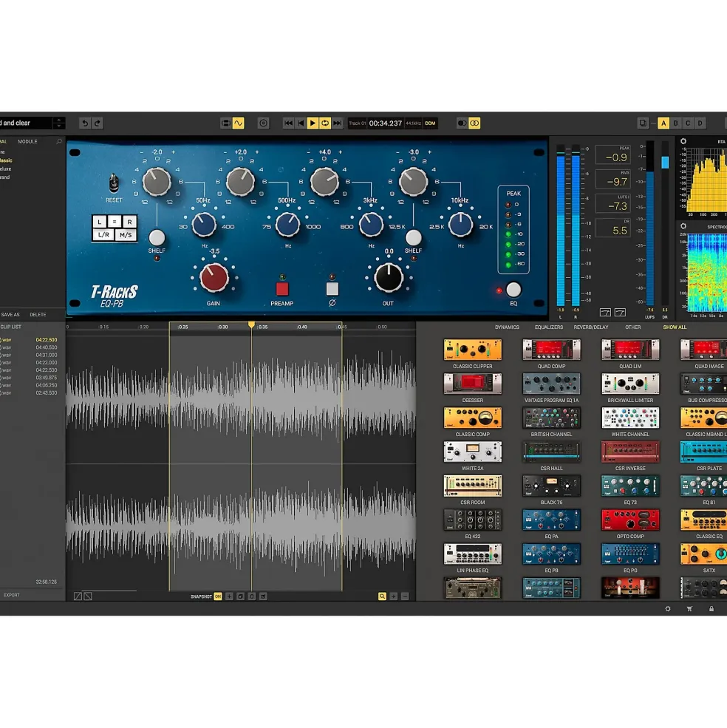
Task: Choose M/S processing mode
Action: point(126,235)
